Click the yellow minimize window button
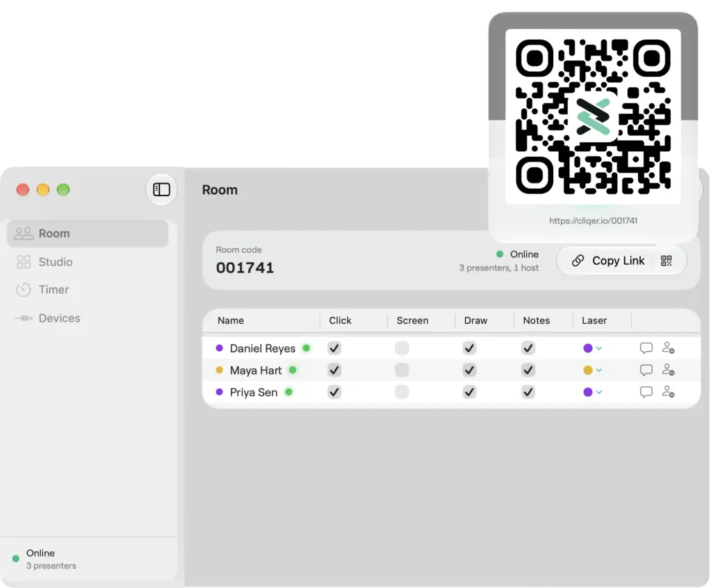 click(43, 189)
